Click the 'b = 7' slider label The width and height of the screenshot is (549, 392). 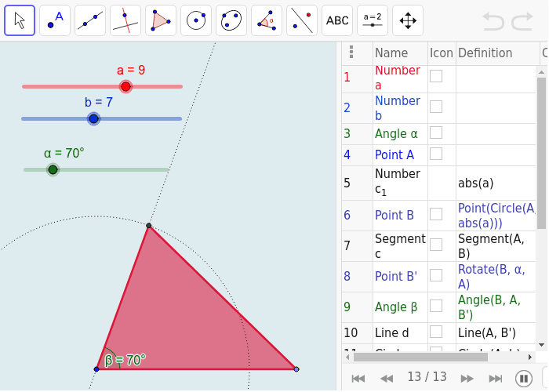coord(99,102)
